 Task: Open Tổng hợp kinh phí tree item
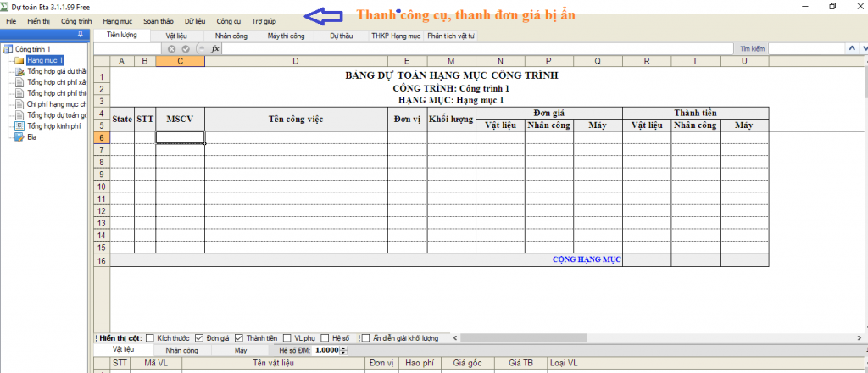(53, 126)
